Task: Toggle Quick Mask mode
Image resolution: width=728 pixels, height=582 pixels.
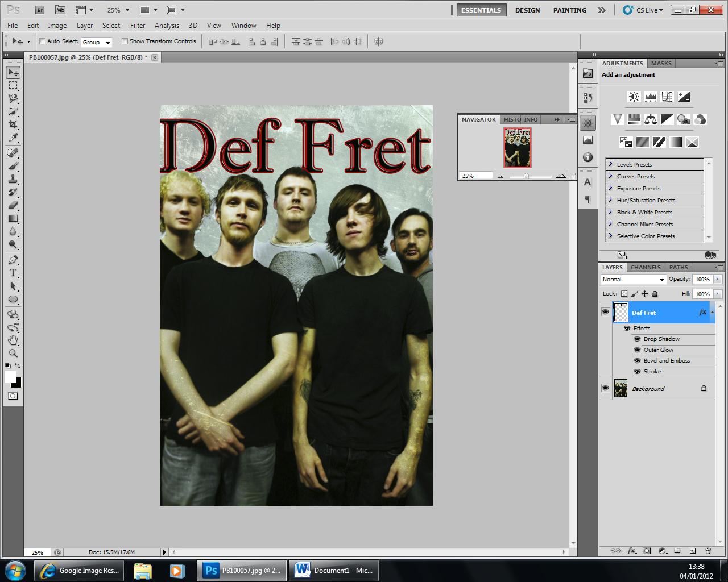Action: [x=13, y=396]
